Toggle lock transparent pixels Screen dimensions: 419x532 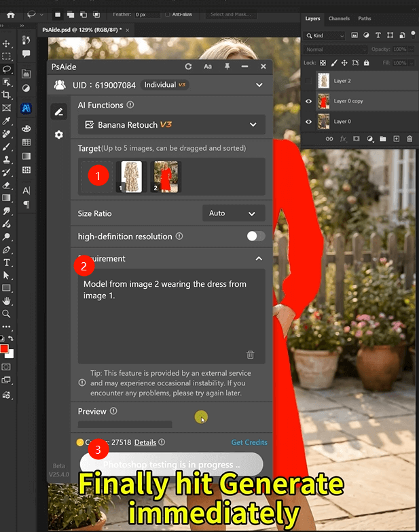tap(323, 63)
